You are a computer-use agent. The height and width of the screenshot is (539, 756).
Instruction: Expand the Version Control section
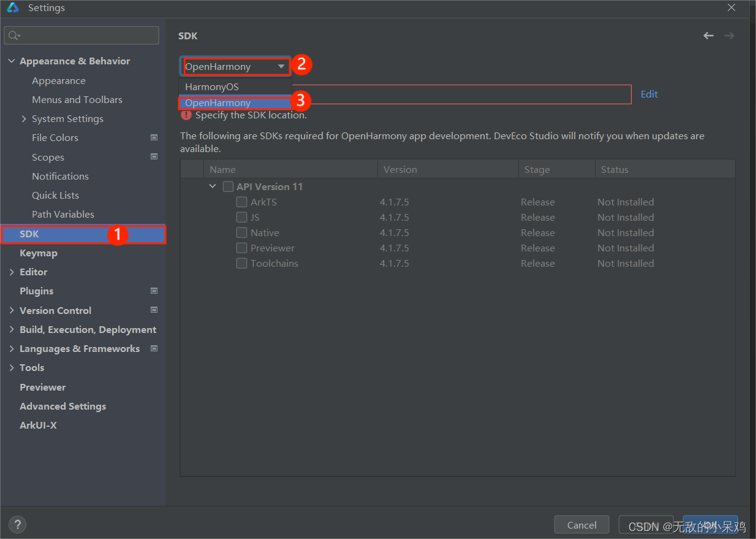[12, 310]
